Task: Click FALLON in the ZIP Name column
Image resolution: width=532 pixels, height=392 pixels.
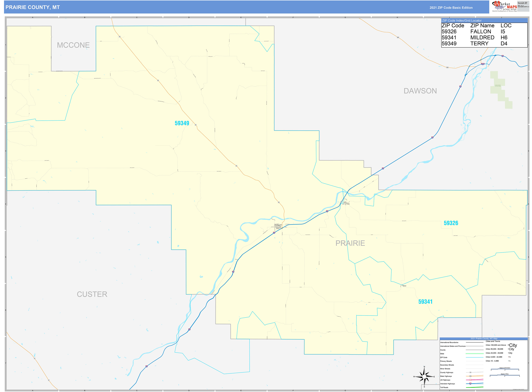Action: pyautogui.click(x=481, y=32)
